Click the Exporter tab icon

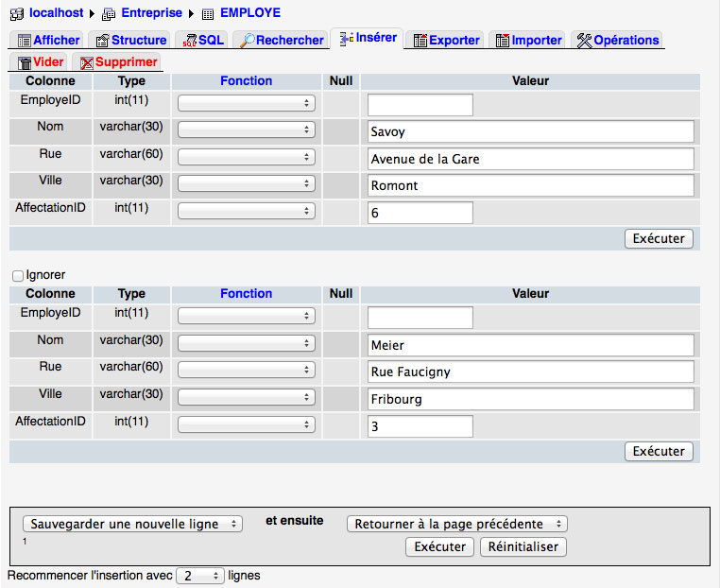coord(420,41)
